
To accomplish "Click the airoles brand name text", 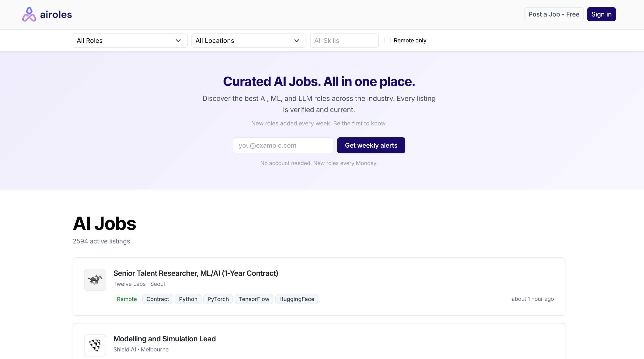I will tap(56, 14).
